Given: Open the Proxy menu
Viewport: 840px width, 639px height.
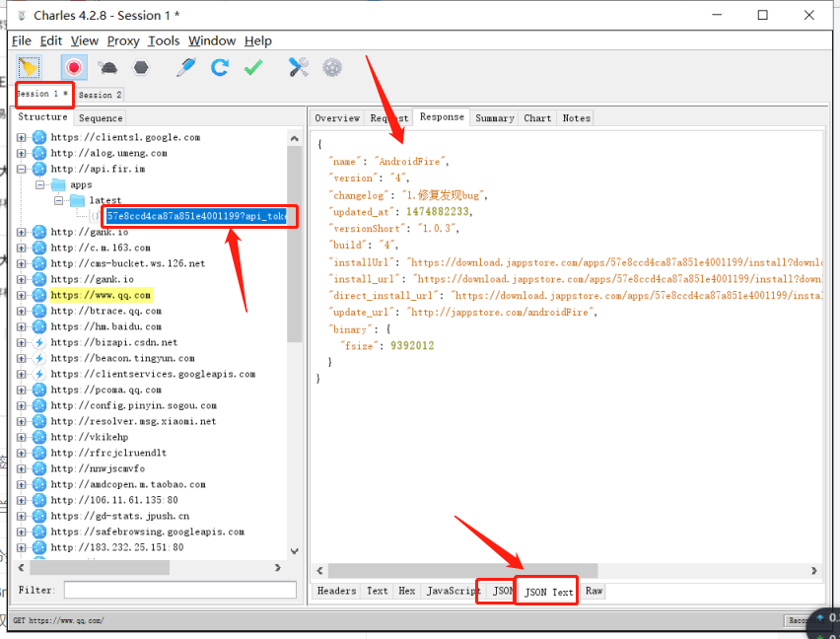Looking at the screenshot, I should (x=123, y=40).
